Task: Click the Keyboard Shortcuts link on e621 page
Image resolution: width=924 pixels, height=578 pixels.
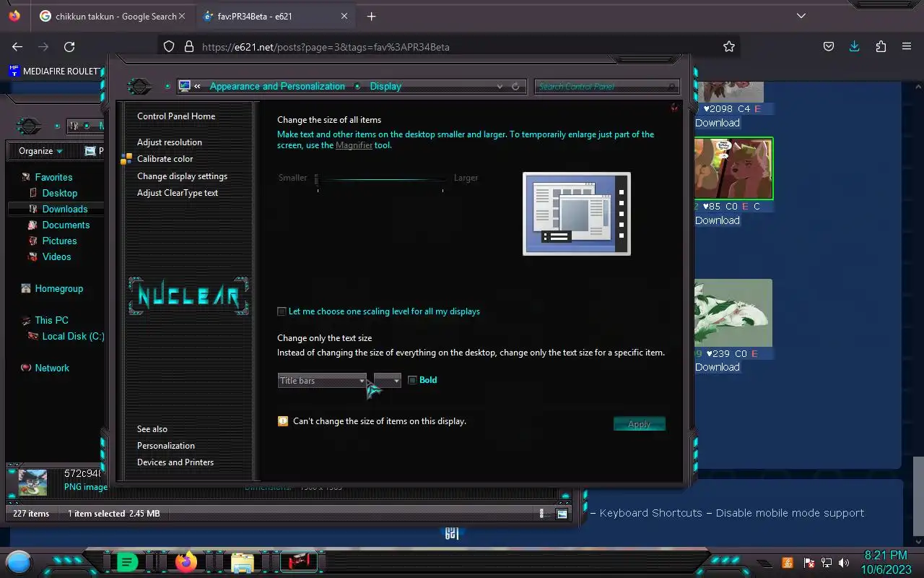Action: pos(650,513)
